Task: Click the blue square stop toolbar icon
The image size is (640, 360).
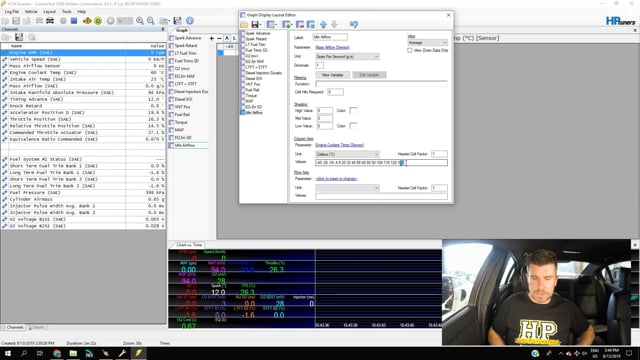Action: [74, 20]
